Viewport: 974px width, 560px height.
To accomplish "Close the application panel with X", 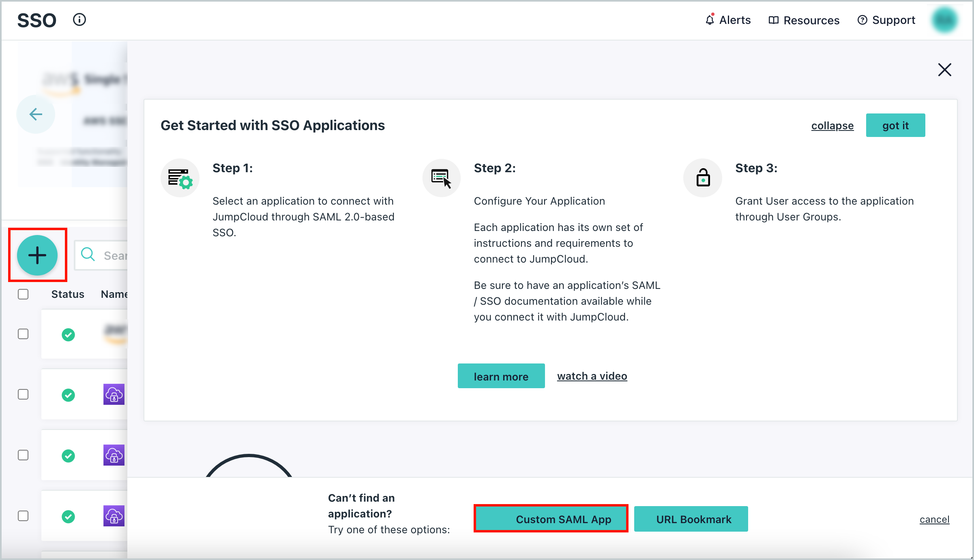I will pyautogui.click(x=944, y=70).
